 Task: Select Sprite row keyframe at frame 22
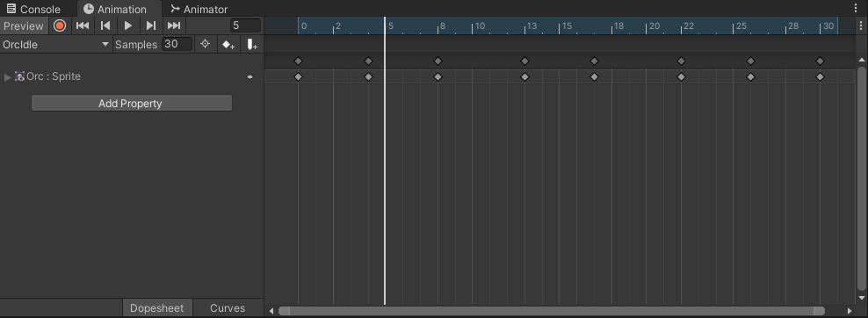point(682,77)
